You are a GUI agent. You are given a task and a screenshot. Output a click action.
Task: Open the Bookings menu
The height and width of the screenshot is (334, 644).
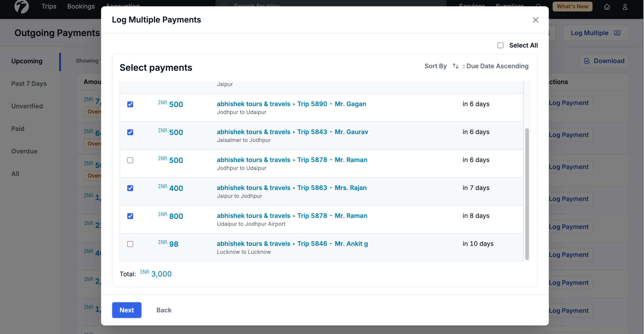click(x=81, y=6)
